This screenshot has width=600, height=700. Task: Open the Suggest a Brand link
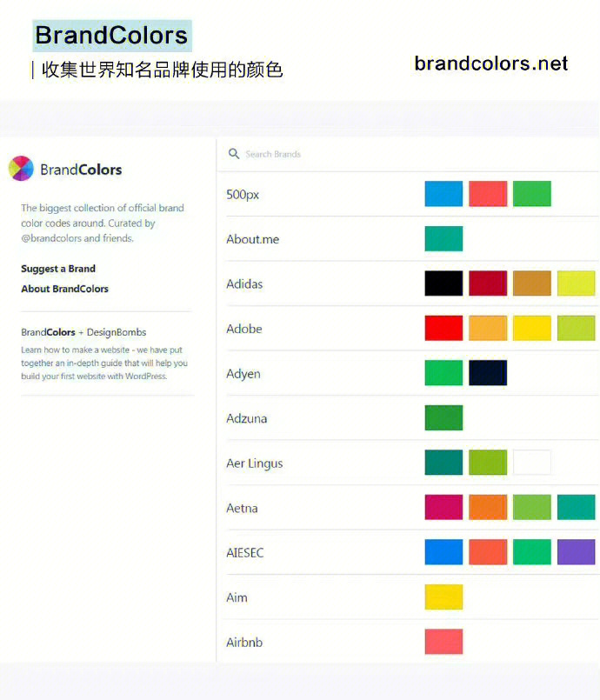tap(58, 269)
